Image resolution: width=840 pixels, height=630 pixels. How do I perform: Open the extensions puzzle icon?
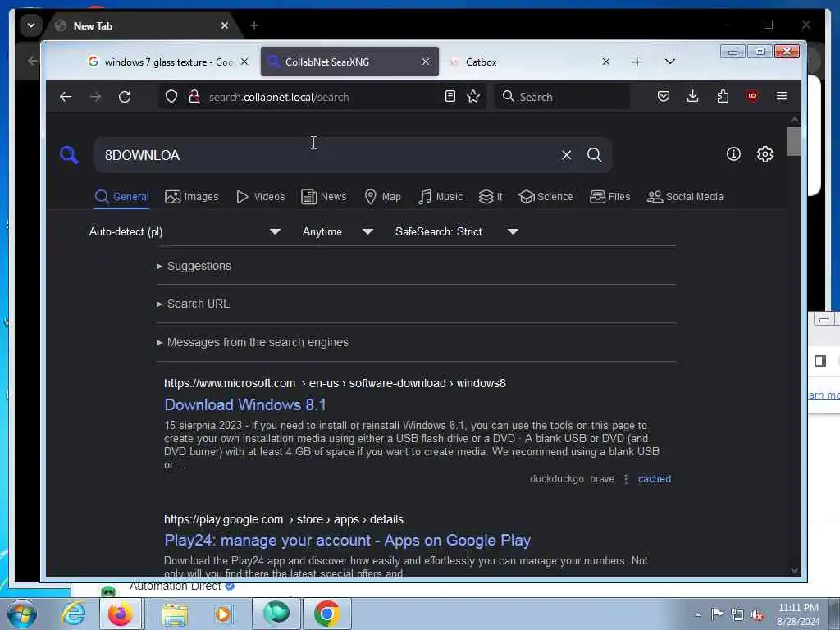(x=723, y=97)
